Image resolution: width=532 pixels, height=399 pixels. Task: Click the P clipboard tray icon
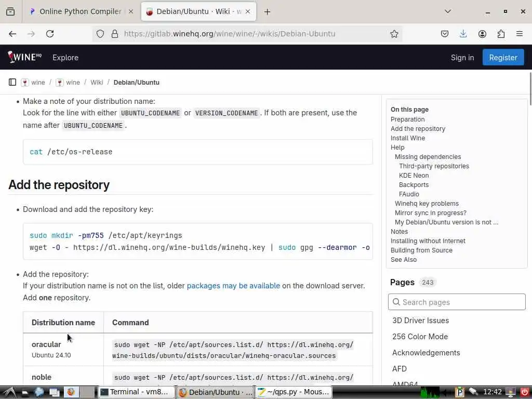460,392
